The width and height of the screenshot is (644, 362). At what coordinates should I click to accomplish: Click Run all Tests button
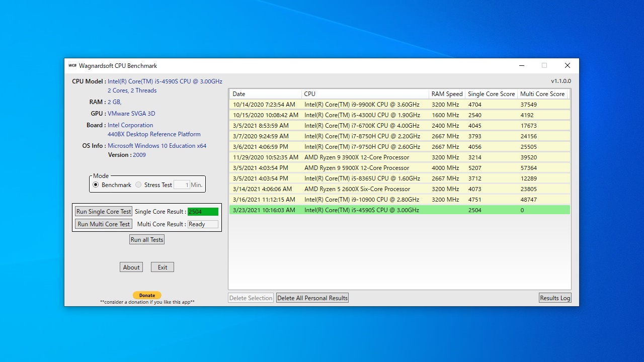pyautogui.click(x=147, y=240)
